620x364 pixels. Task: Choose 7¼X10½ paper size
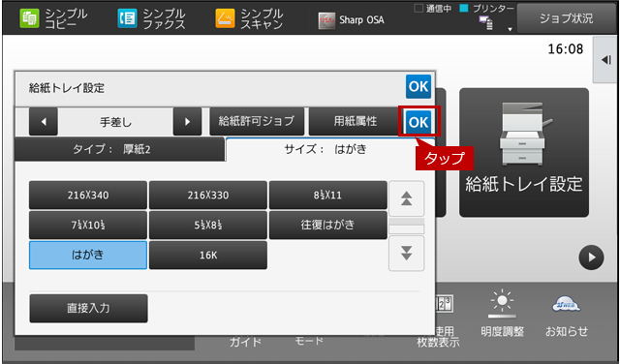tap(88, 225)
